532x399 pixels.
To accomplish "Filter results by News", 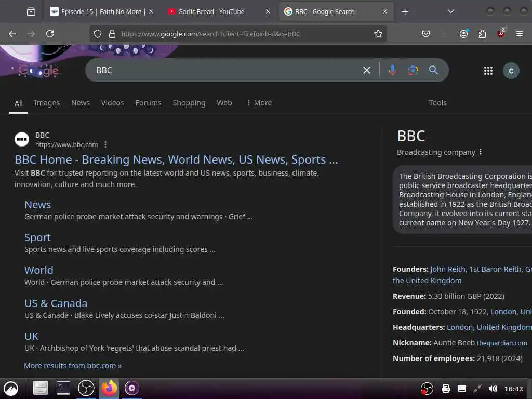I will (81, 103).
